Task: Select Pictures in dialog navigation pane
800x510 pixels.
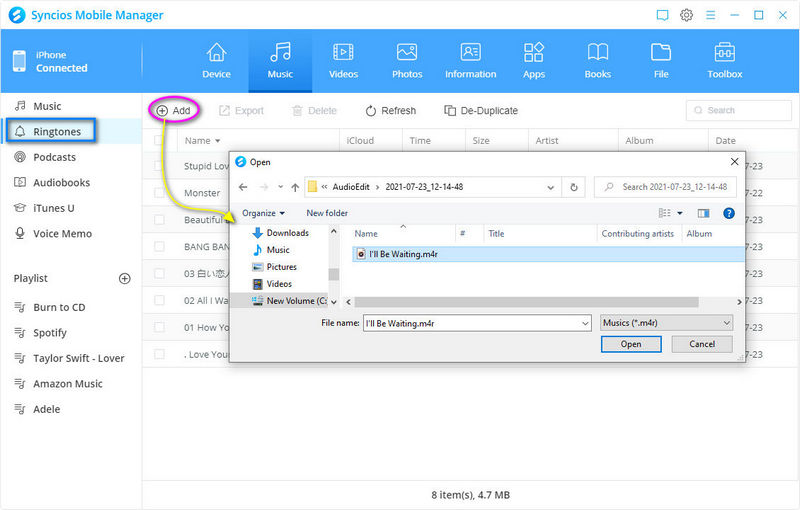Action: pyautogui.click(x=275, y=267)
